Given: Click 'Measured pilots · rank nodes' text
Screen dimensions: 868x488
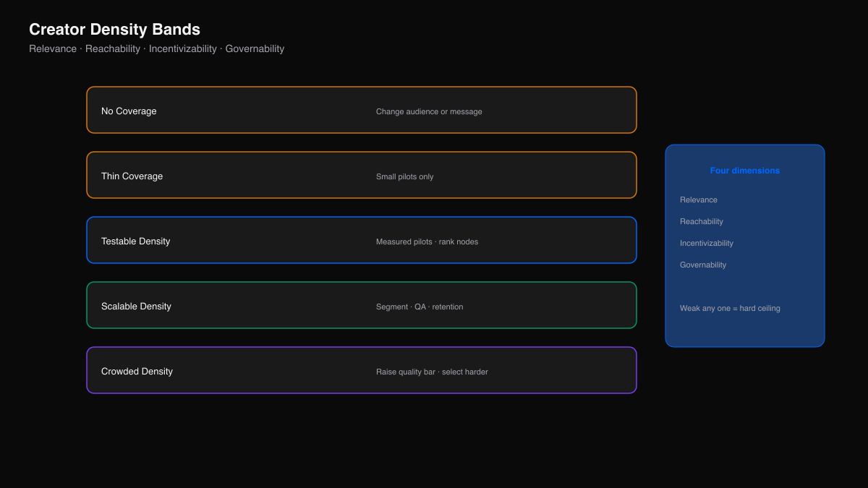Looking at the screenshot, I should 427,241.
